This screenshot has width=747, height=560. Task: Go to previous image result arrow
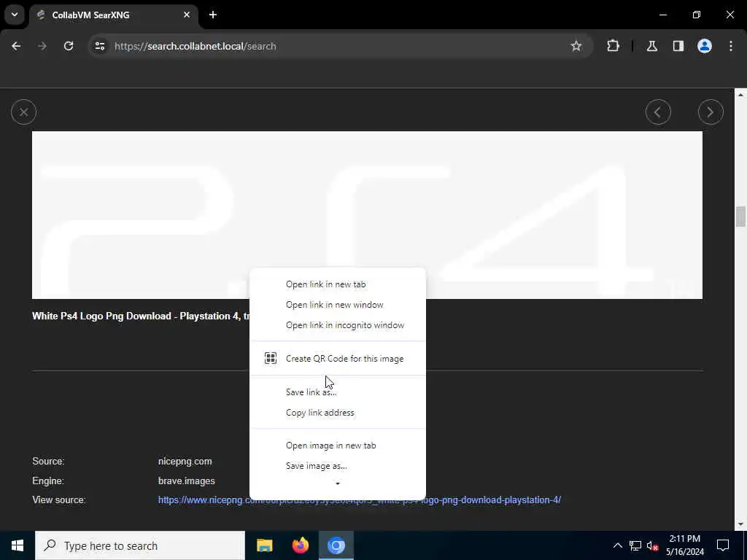tap(658, 112)
